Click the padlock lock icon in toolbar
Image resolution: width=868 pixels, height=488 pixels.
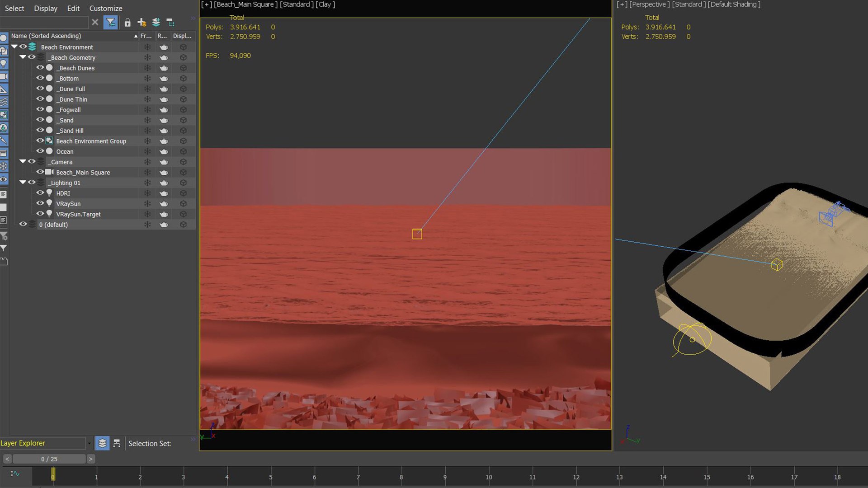click(127, 22)
